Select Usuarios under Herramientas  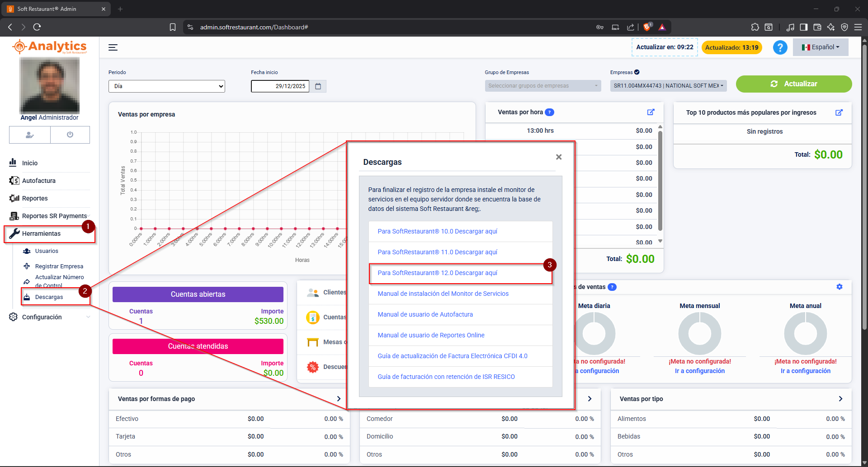tap(47, 251)
